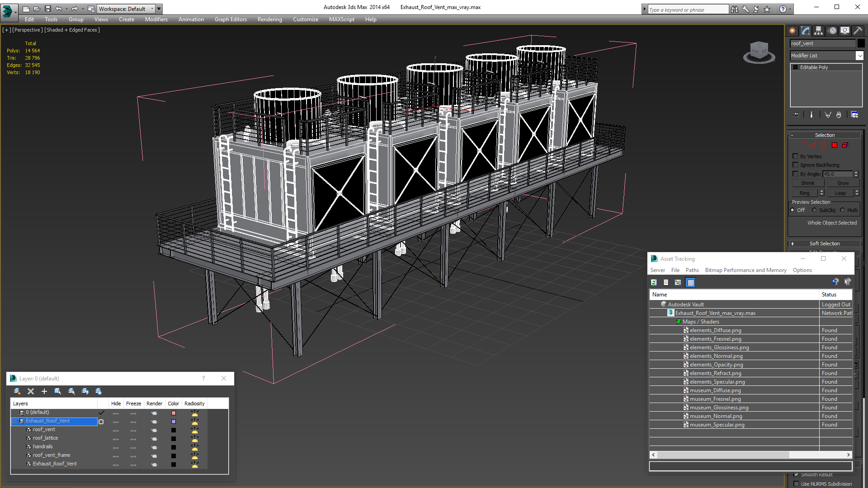This screenshot has height=488, width=868.
Task: Click Remove Modifier trash icon
Action: [x=839, y=115]
